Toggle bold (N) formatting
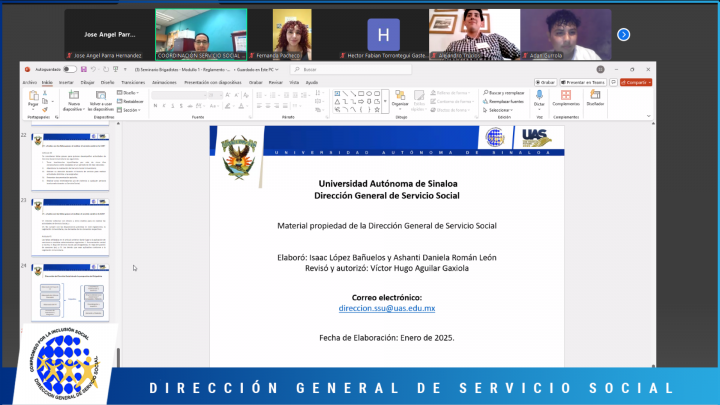 [155, 106]
